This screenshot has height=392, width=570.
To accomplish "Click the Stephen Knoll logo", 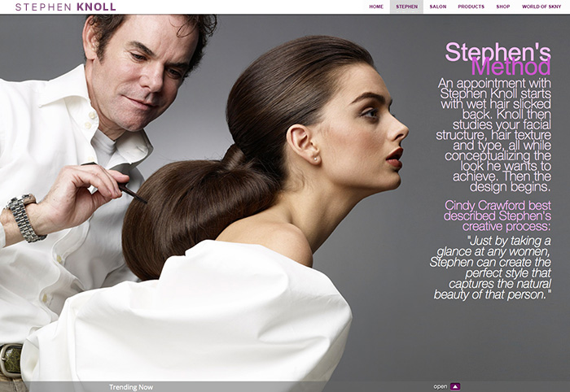I will 65,7.
